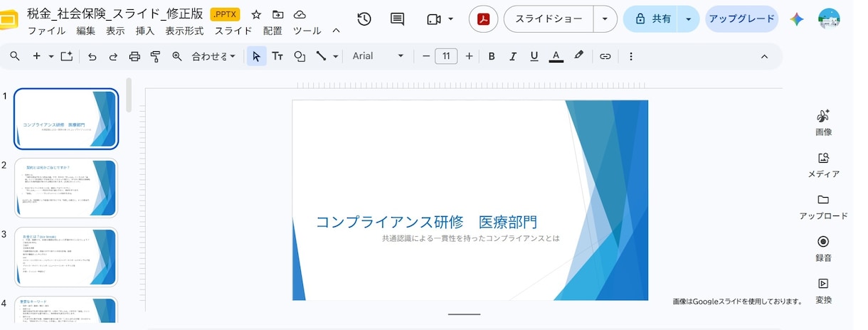Open the account profile picture
The width and height of the screenshot is (868, 330).
tap(830, 19)
